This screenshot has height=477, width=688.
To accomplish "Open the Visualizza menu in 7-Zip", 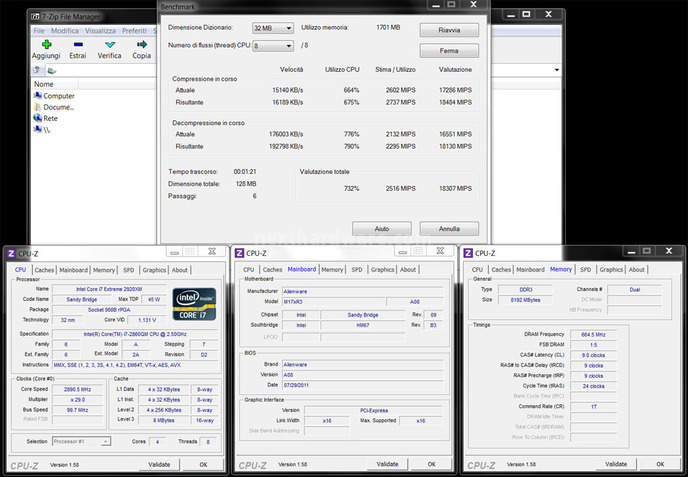I will pos(100,31).
